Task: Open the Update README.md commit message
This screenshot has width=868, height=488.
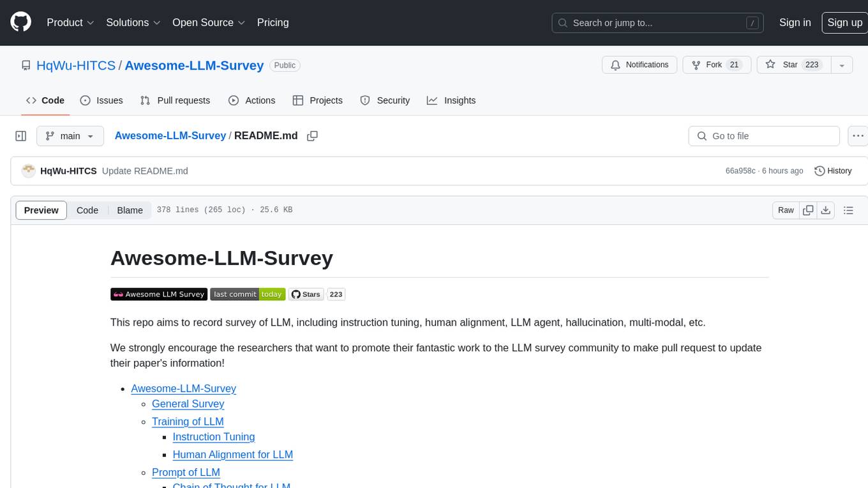Action: (x=145, y=171)
